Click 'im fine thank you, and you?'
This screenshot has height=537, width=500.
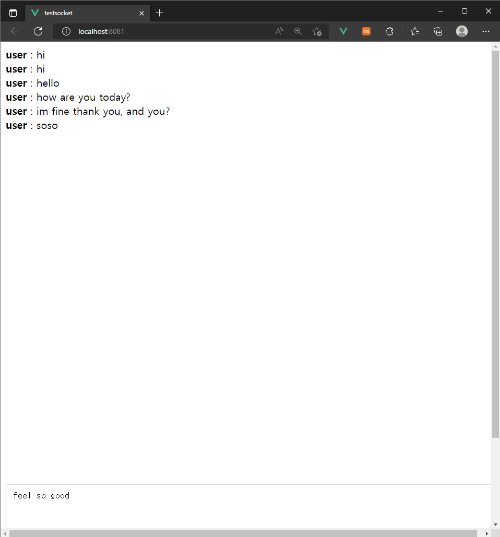[103, 112]
